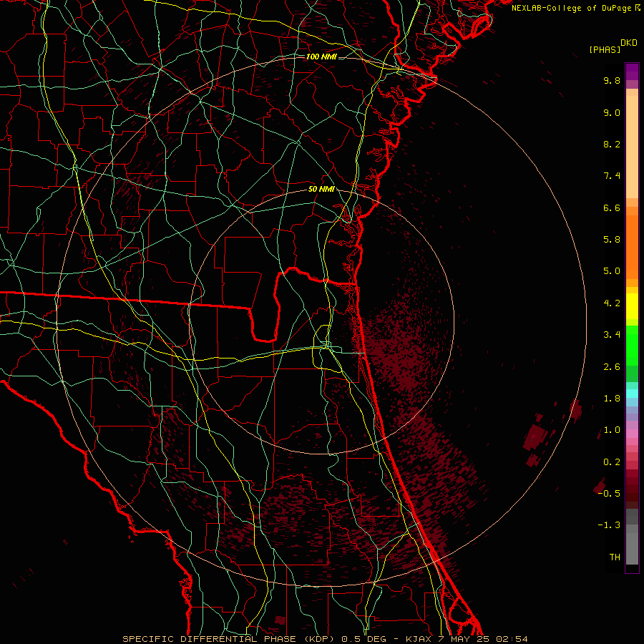Click the KJAX station identifier in the footer
Screen dimensions: 644x644
pyautogui.click(x=419, y=639)
